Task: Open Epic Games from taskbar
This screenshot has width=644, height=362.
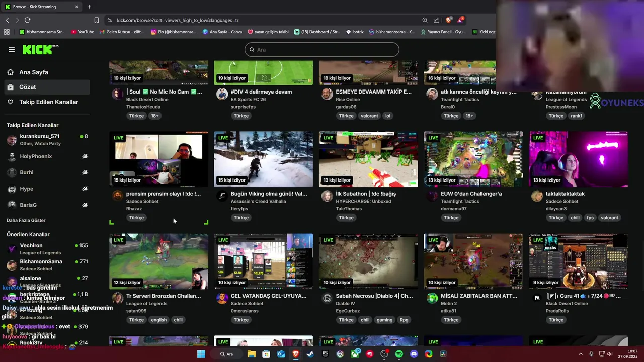Action: click(325, 354)
